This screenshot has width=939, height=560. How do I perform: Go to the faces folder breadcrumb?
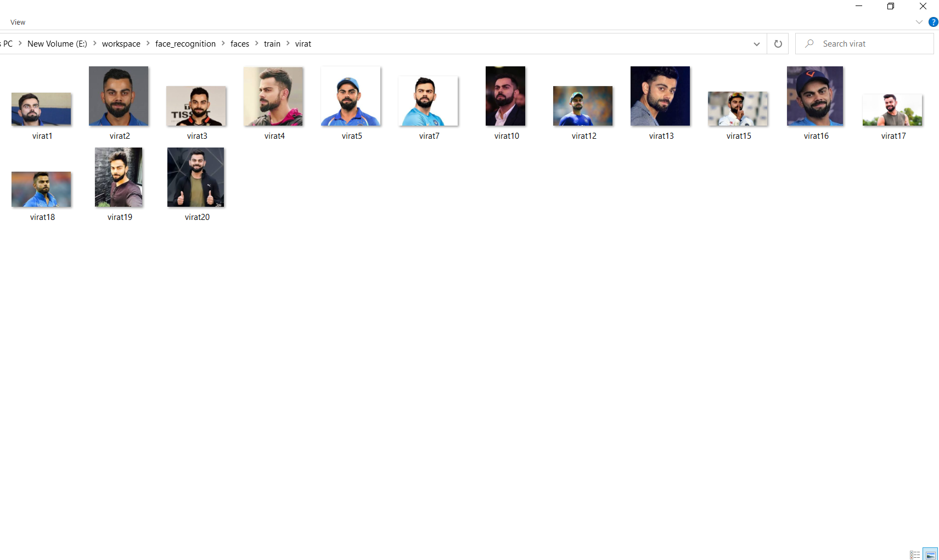[240, 44]
